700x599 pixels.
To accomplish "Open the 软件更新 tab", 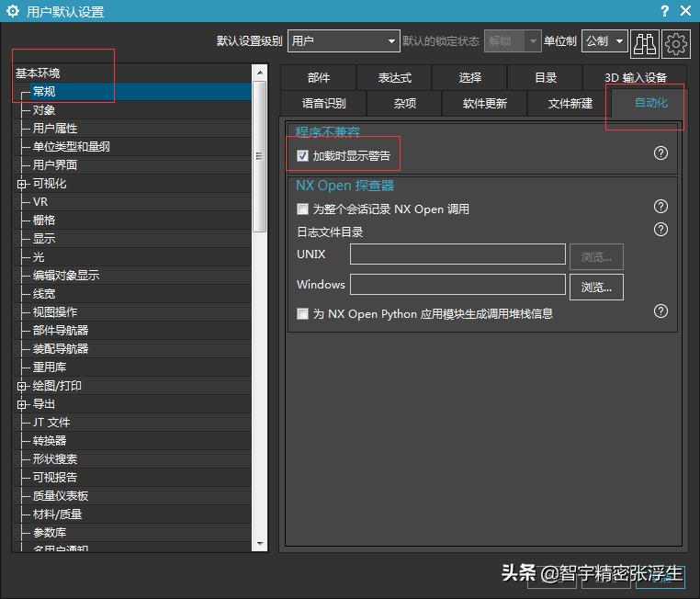I will [x=484, y=104].
